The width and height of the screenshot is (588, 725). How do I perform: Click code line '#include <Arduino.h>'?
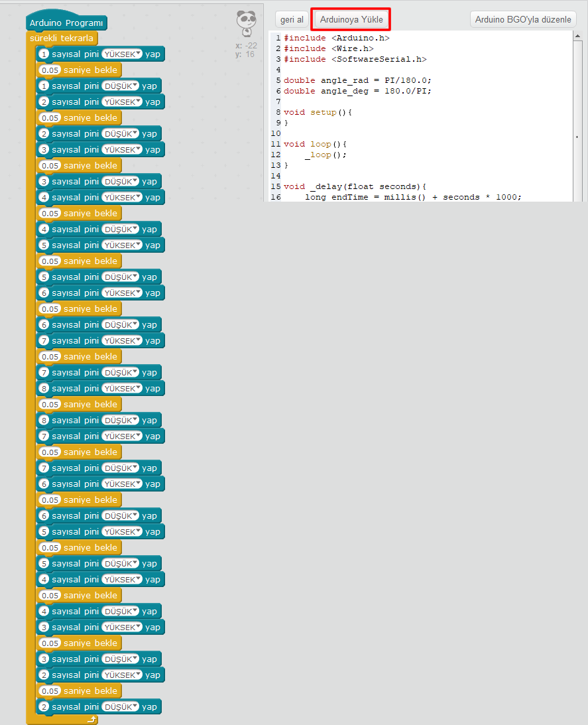coord(337,38)
